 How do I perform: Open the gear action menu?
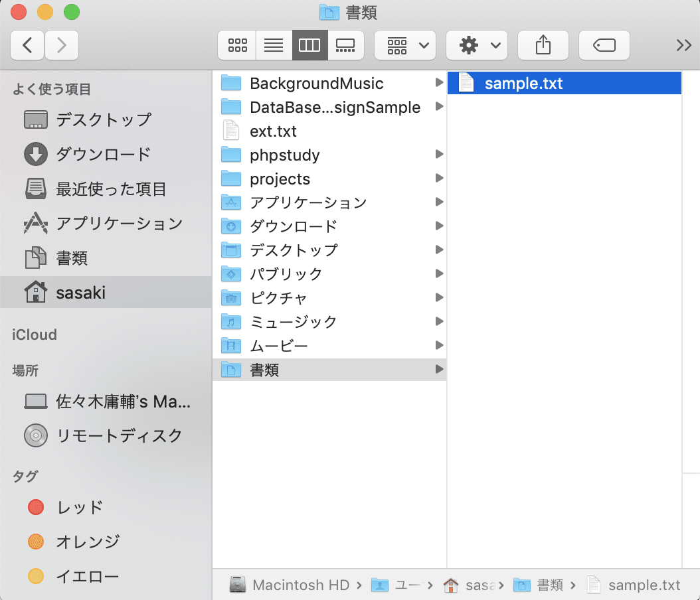tap(477, 45)
